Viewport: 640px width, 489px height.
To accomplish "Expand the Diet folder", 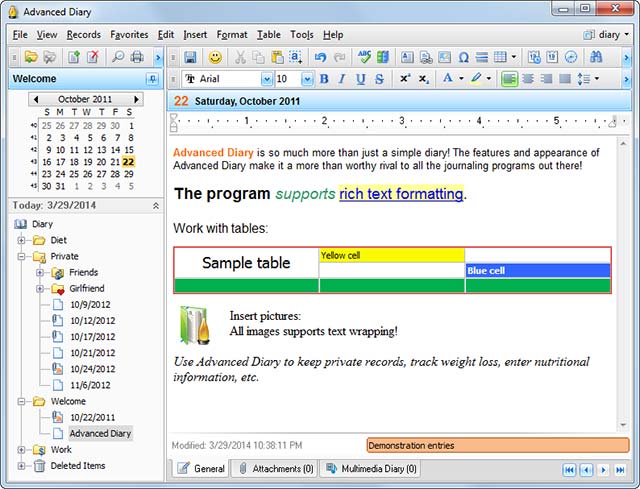I will click(x=21, y=240).
